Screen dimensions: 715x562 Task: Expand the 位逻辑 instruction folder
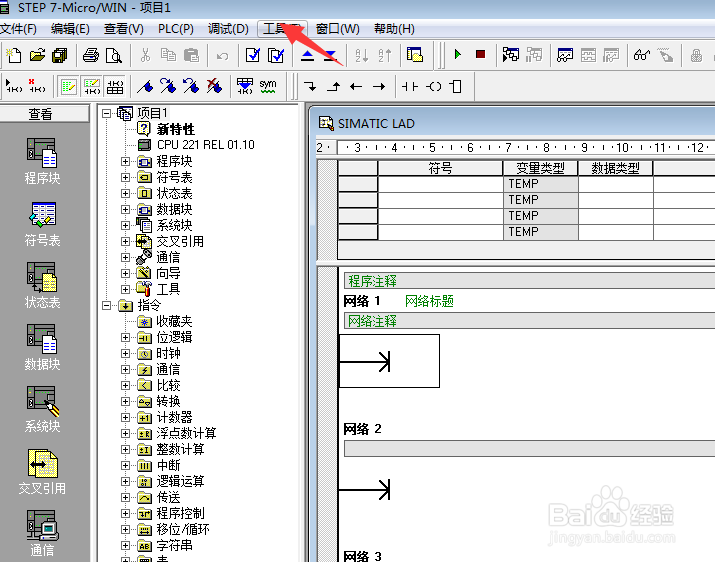click(125, 337)
